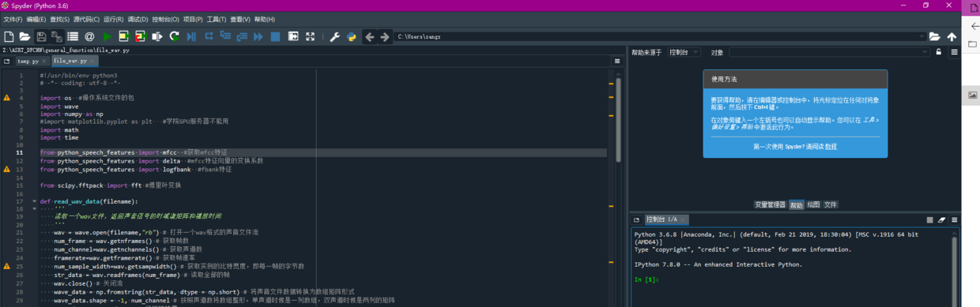Open the 调试(D) menu

pos(138,19)
